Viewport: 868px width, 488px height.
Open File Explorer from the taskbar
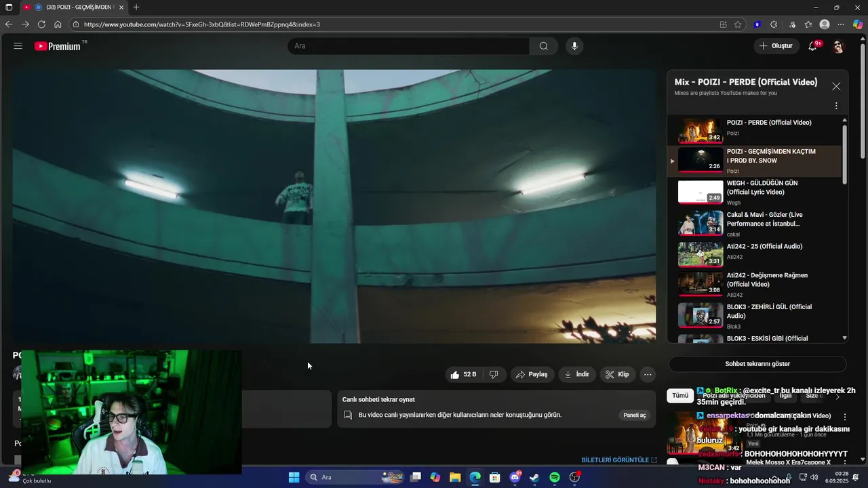[x=455, y=477]
